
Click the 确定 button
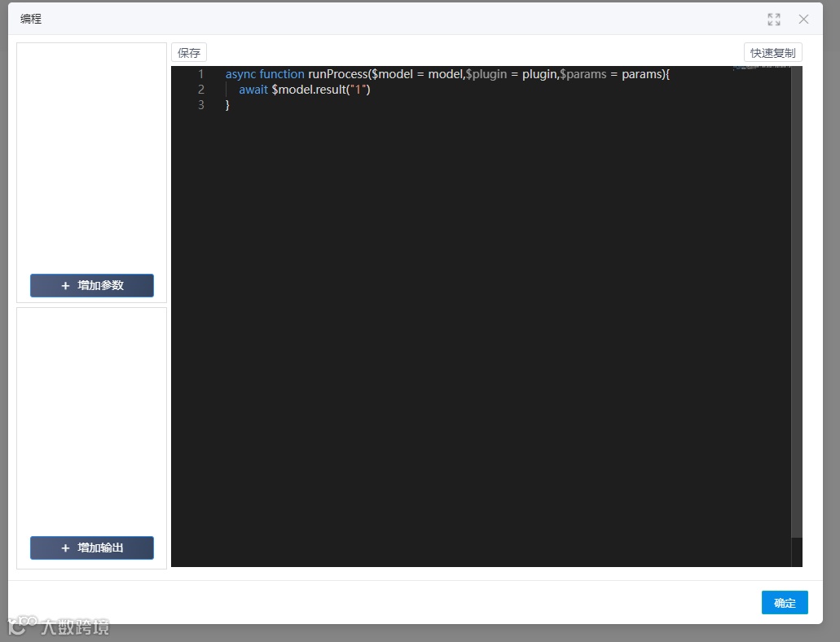[785, 603]
